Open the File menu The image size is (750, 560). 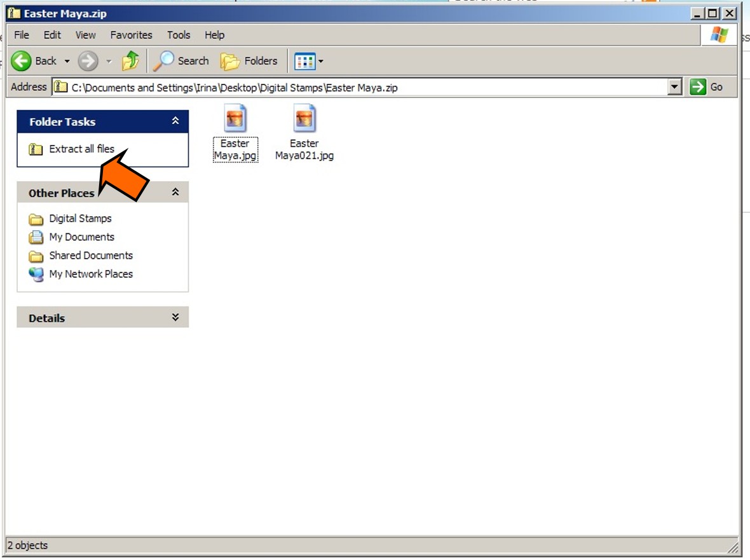click(x=22, y=35)
